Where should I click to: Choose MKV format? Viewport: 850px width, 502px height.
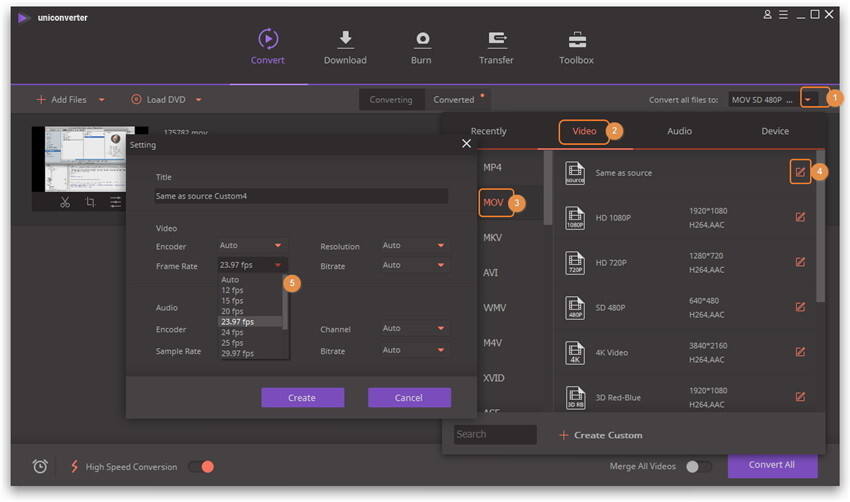point(492,237)
